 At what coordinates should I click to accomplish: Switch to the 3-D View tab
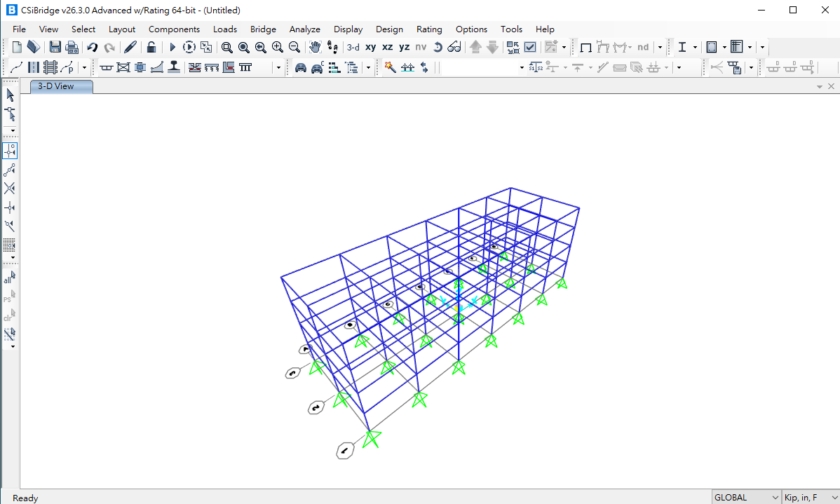[61, 86]
